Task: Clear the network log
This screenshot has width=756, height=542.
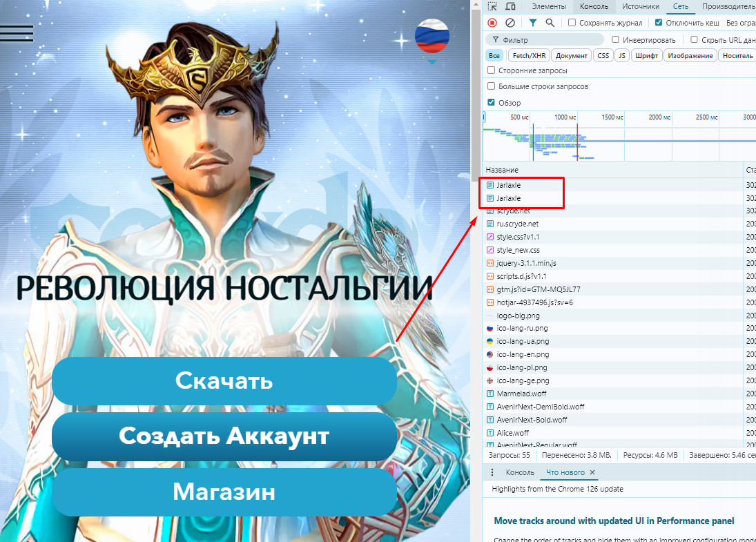Action: [x=510, y=23]
